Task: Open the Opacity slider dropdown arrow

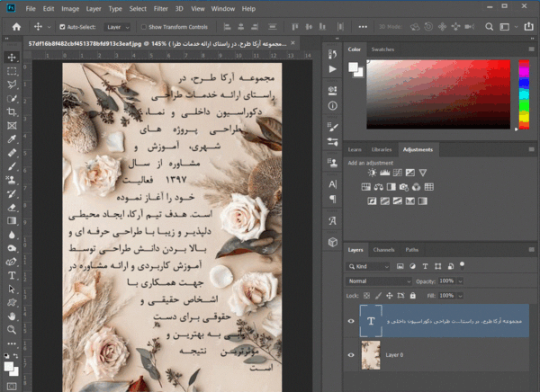Action: tap(460, 281)
